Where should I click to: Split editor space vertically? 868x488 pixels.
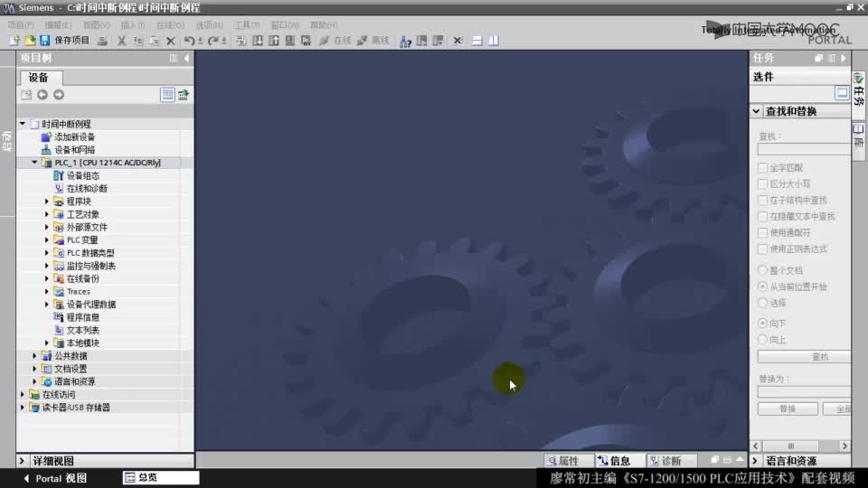[x=494, y=41]
